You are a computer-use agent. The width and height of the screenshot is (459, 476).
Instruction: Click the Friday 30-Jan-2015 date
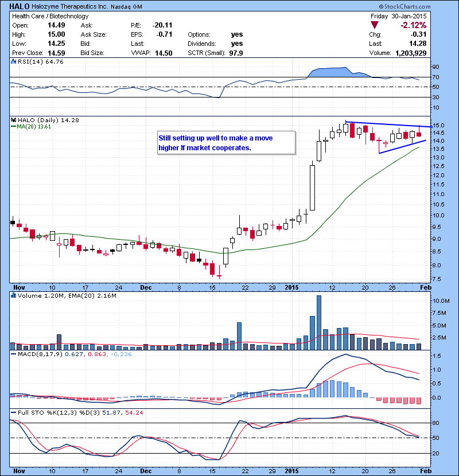click(x=399, y=16)
